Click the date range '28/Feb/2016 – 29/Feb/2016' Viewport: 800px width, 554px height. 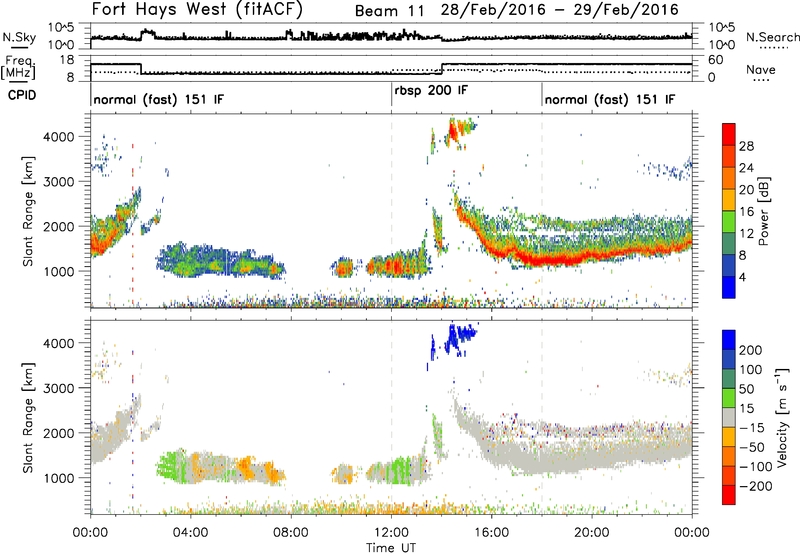click(x=560, y=10)
